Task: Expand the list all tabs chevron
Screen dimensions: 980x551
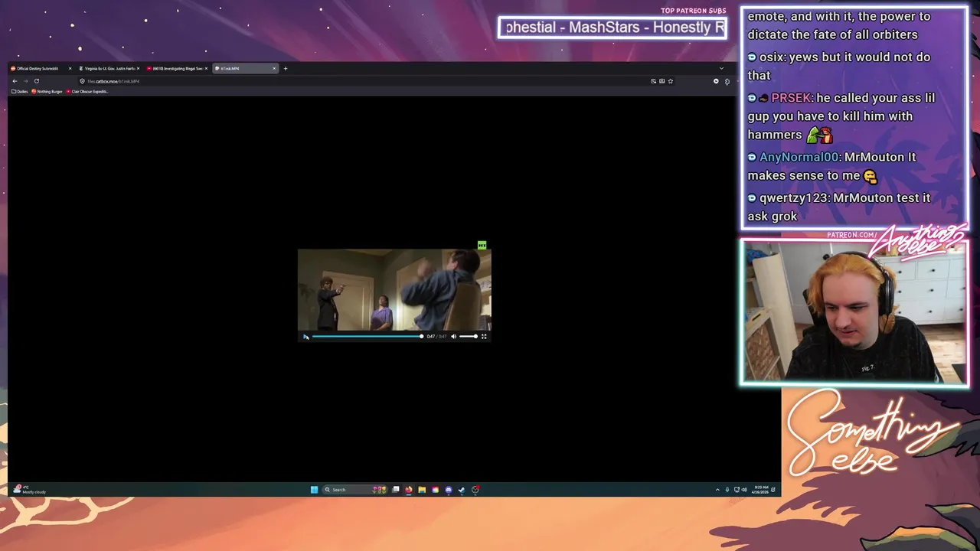Action: click(x=721, y=68)
